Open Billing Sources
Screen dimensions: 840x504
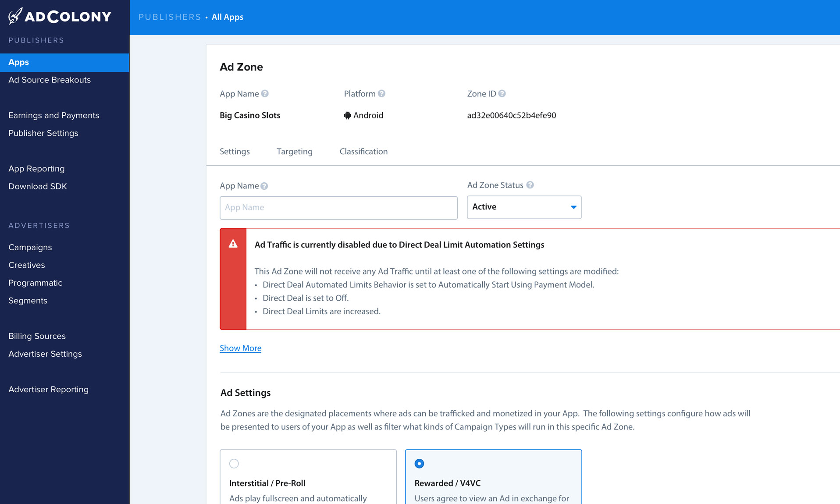pyautogui.click(x=37, y=336)
